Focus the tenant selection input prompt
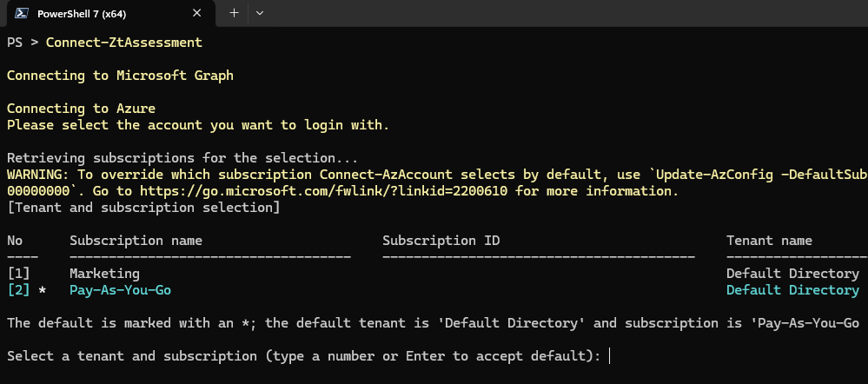 point(611,355)
